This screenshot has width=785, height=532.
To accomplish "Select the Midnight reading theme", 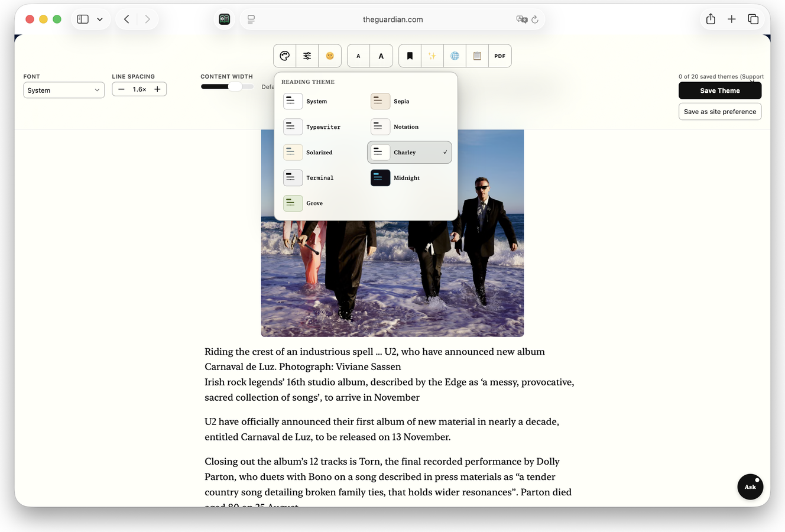I will click(x=410, y=178).
